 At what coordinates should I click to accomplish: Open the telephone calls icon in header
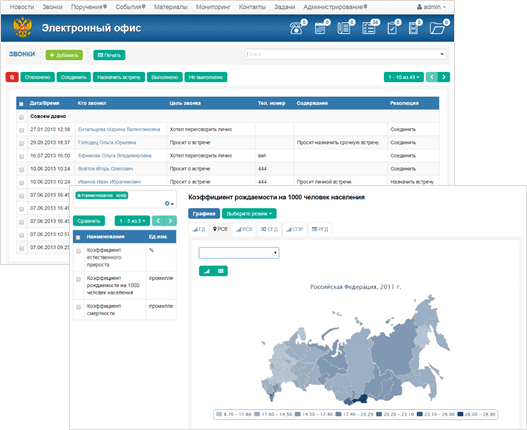[296, 28]
